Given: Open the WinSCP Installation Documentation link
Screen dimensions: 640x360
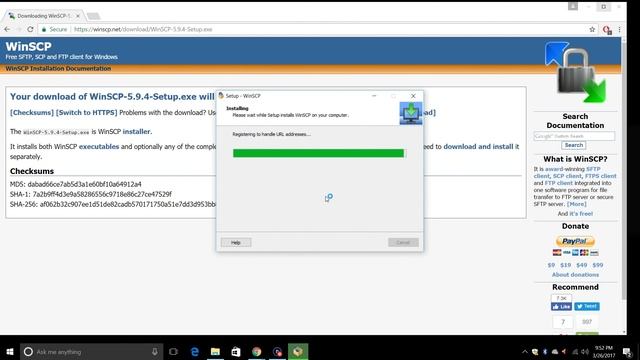Looking at the screenshot, I should (58, 69).
